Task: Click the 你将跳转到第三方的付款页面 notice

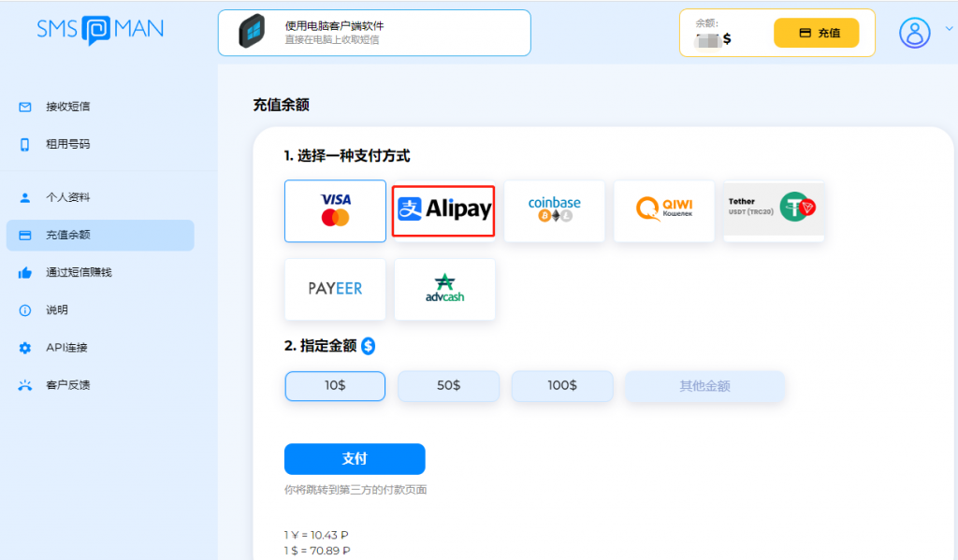Action: click(356, 490)
